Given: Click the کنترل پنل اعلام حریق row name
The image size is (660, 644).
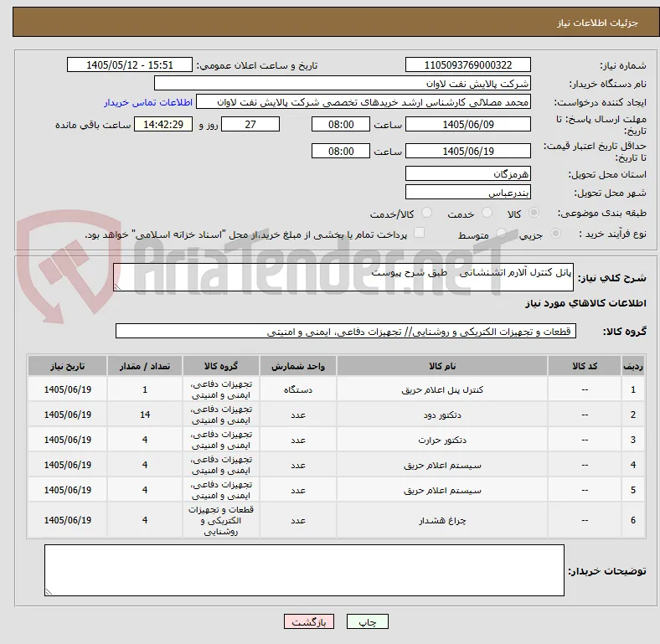Looking at the screenshot, I should pyautogui.click(x=442, y=389).
